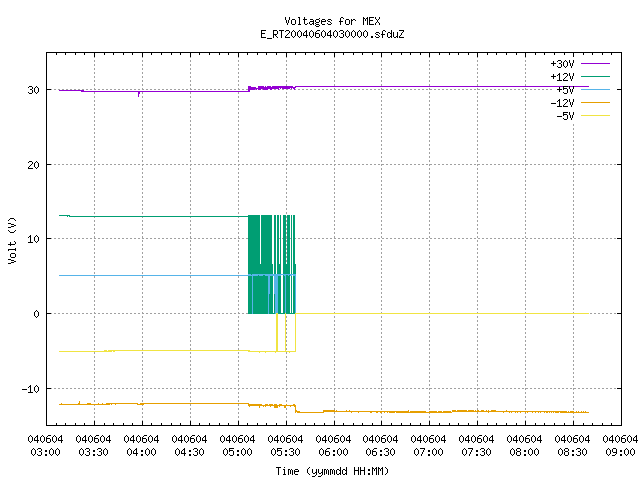Click the orange -12V legend line sample
640x480 pixels.
click(x=595, y=102)
